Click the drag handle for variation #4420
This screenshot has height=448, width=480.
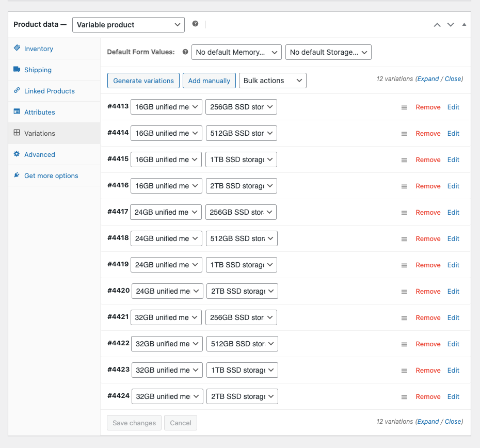(x=404, y=292)
